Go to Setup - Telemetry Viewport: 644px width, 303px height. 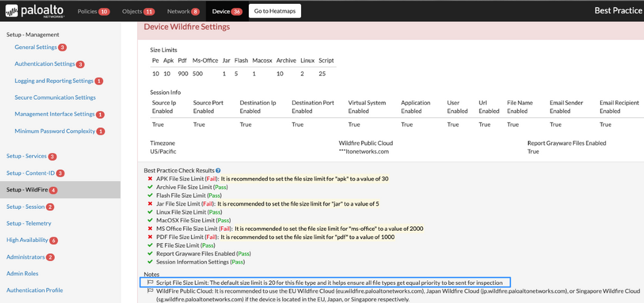[x=29, y=223]
